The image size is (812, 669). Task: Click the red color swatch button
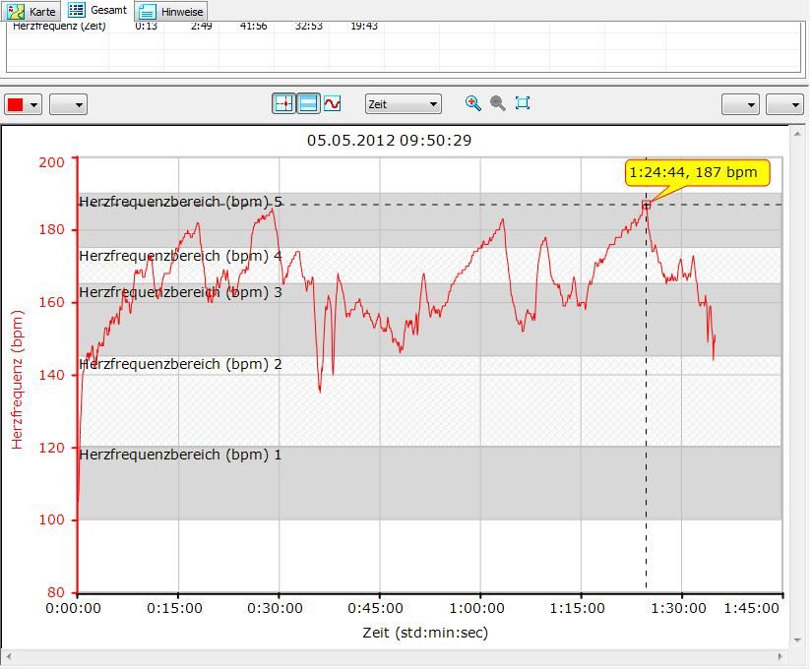click(x=17, y=104)
